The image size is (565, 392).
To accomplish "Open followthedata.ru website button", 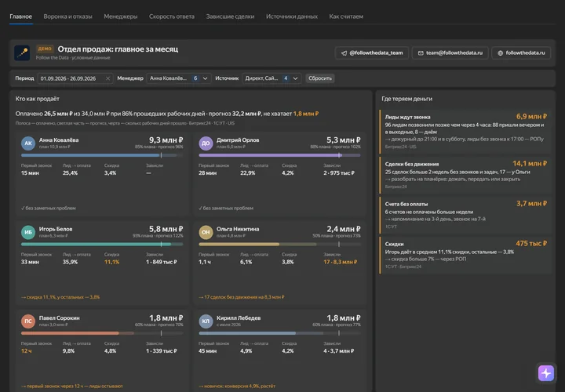I will pyautogui.click(x=521, y=53).
